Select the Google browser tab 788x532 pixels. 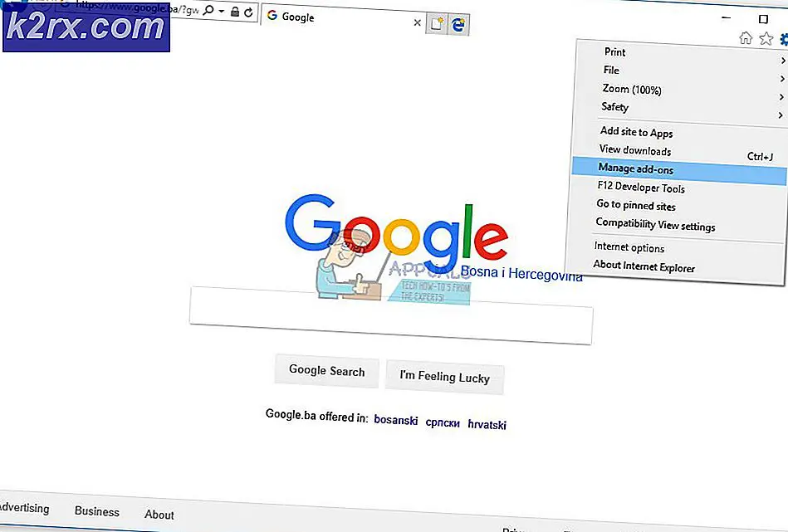click(x=342, y=19)
